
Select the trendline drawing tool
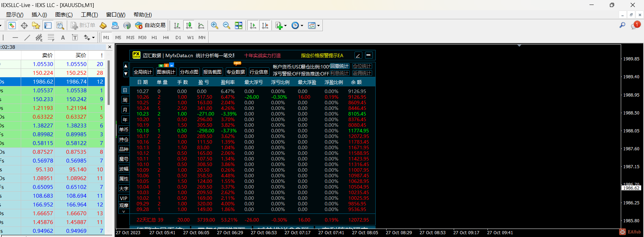coord(27,38)
